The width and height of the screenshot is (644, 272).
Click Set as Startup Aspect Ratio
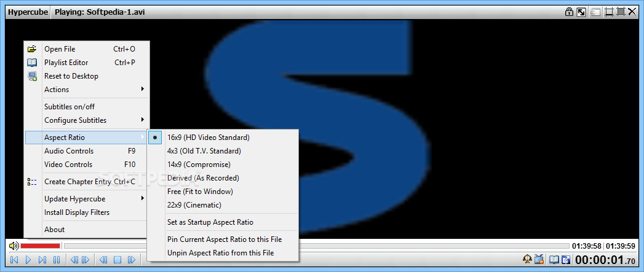(x=223, y=222)
